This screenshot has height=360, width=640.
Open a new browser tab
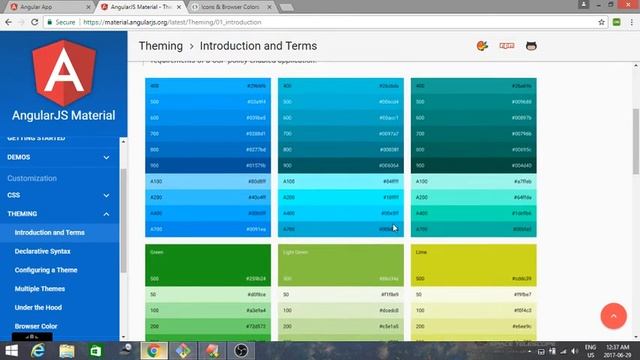click(x=287, y=7)
